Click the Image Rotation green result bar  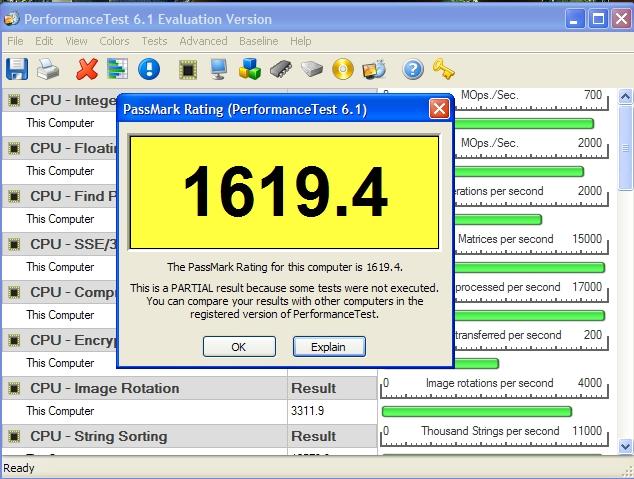[x=477, y=411]
